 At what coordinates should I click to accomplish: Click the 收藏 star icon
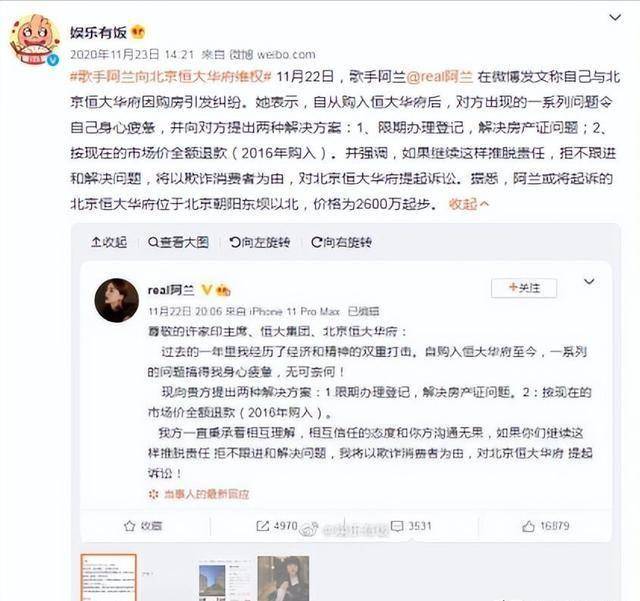(x=129, y=526)
